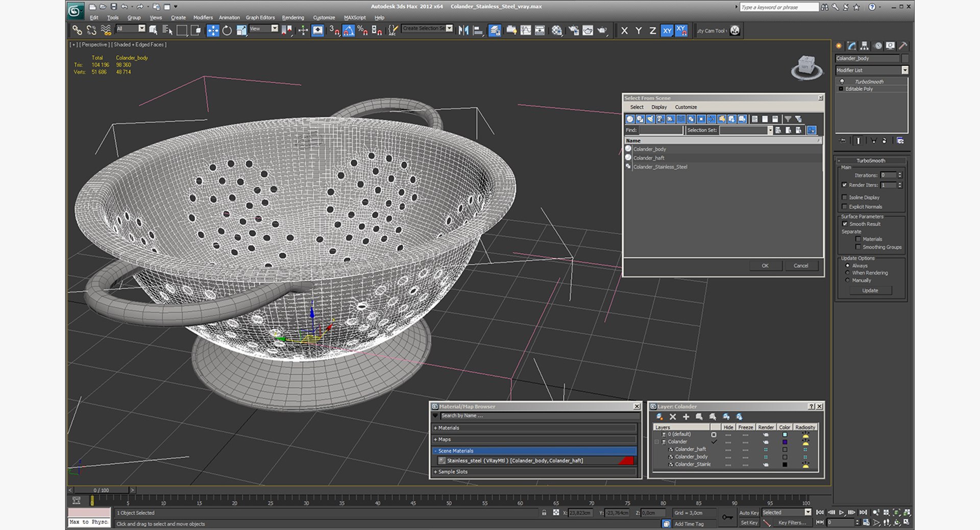Click the TurboSmooth Update button
This screenshot has height=530, width=980.
870,291
